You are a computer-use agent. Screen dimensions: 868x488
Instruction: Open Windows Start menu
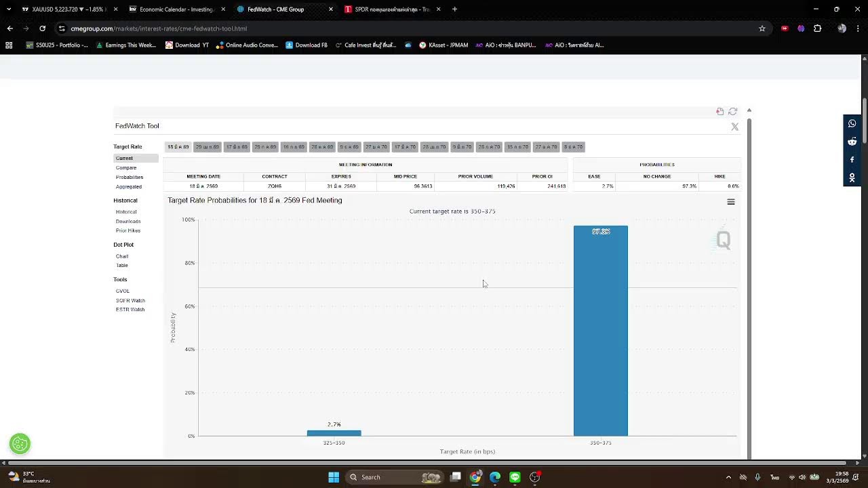click(334, 477)
